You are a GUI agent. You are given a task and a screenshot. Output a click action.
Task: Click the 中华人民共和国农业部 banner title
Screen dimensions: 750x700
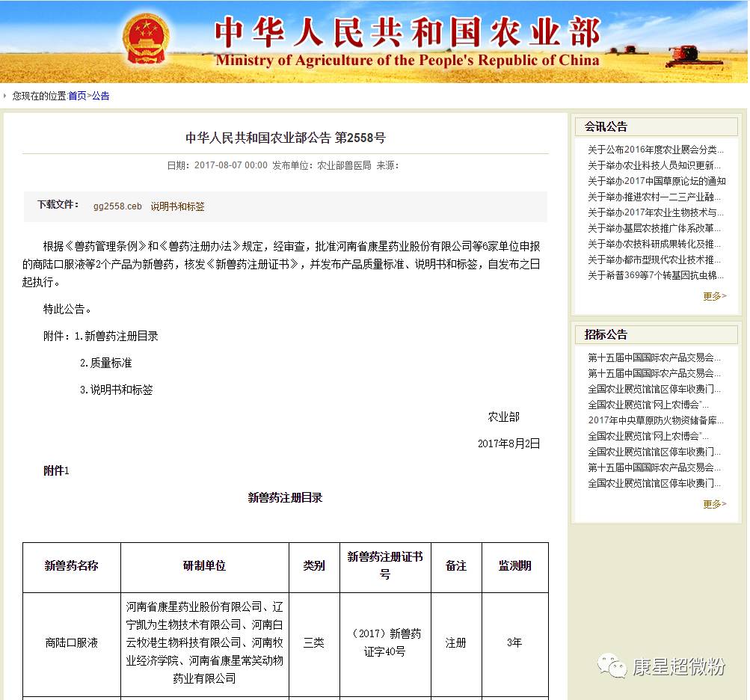(x=408, y=32)
